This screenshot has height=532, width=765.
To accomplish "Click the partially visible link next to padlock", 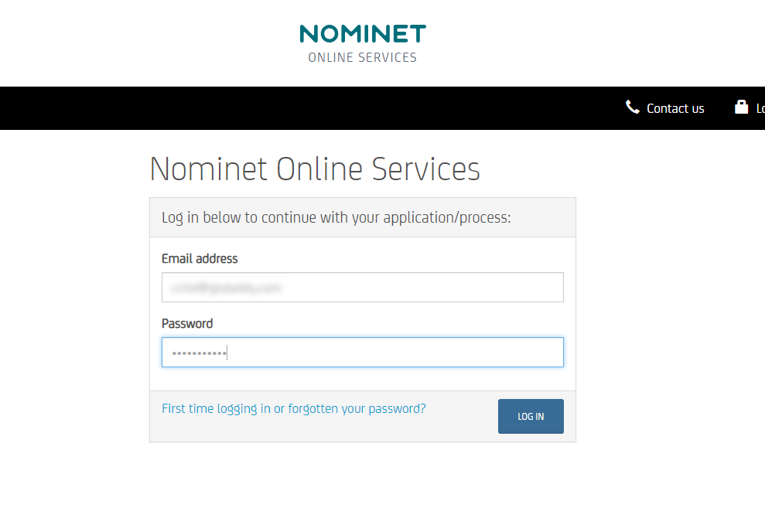I will (x=760, y=108).
